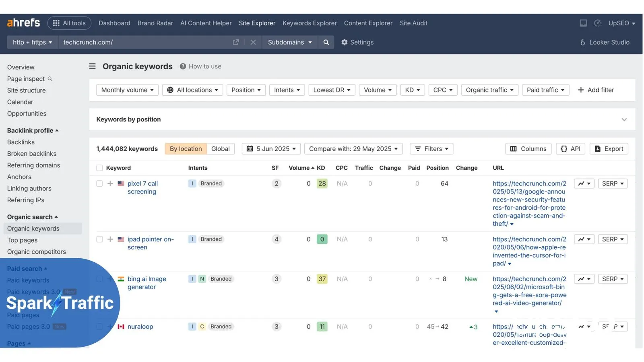Check the ipad pointer on-screen row checkbox
Viewport: 644px width, 362px height.
click(x=99, y=239)
